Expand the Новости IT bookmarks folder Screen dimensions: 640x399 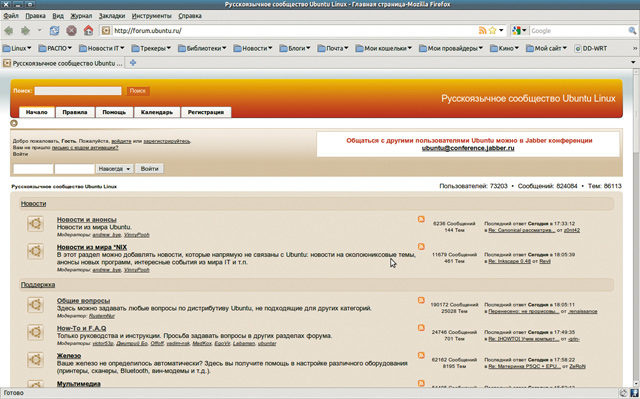point(102,49)
